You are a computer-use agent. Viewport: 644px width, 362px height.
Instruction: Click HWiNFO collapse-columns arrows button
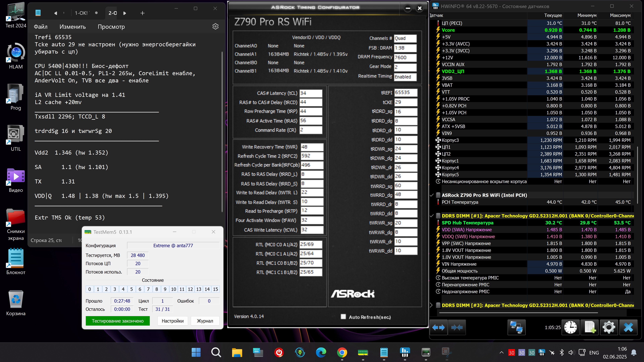click(457, 327)
